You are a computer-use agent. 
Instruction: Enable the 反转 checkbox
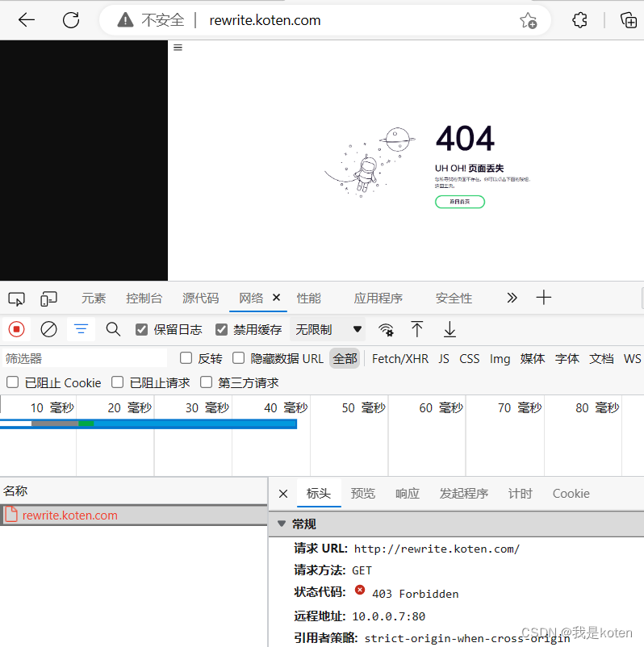tap(186, 357)
